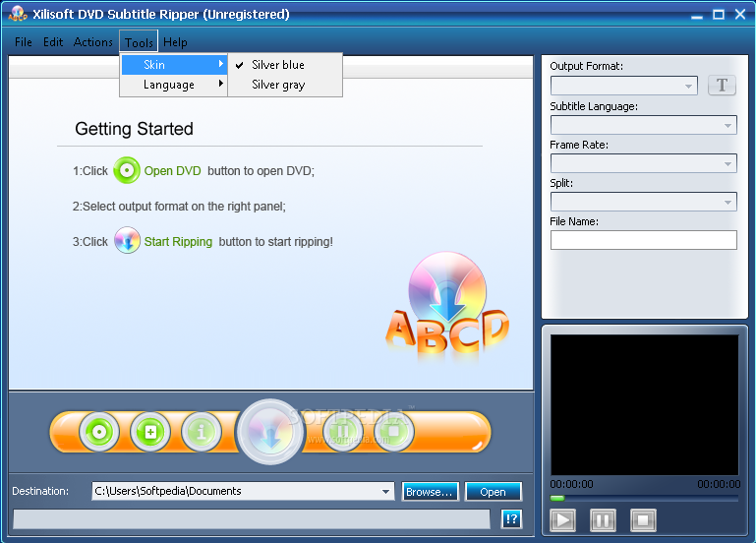Open the Split dropdown

(644, 202)
